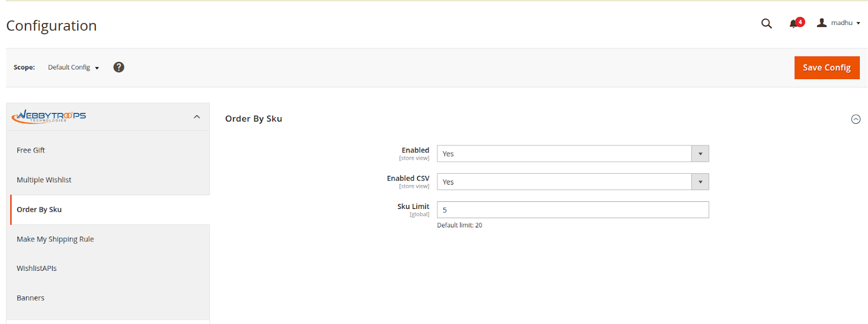Collapse the Order By Sku section circle icon
The height and width of the screenshot is (324, 868).
tap(856, 119)
